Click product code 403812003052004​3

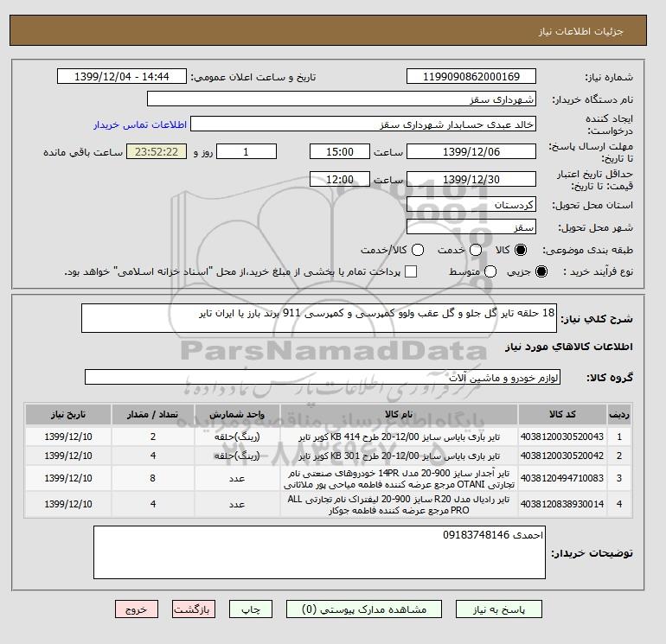(562, 437)
